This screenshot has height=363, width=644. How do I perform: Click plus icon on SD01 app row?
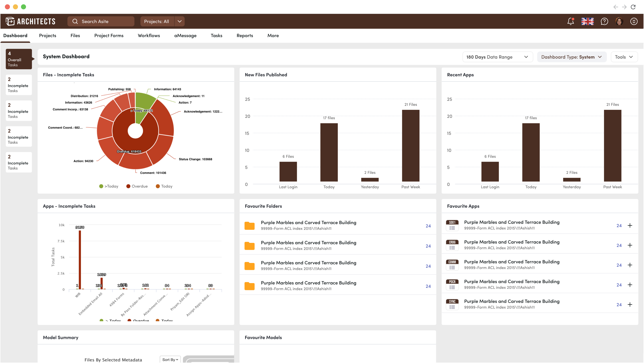[630, 225]
